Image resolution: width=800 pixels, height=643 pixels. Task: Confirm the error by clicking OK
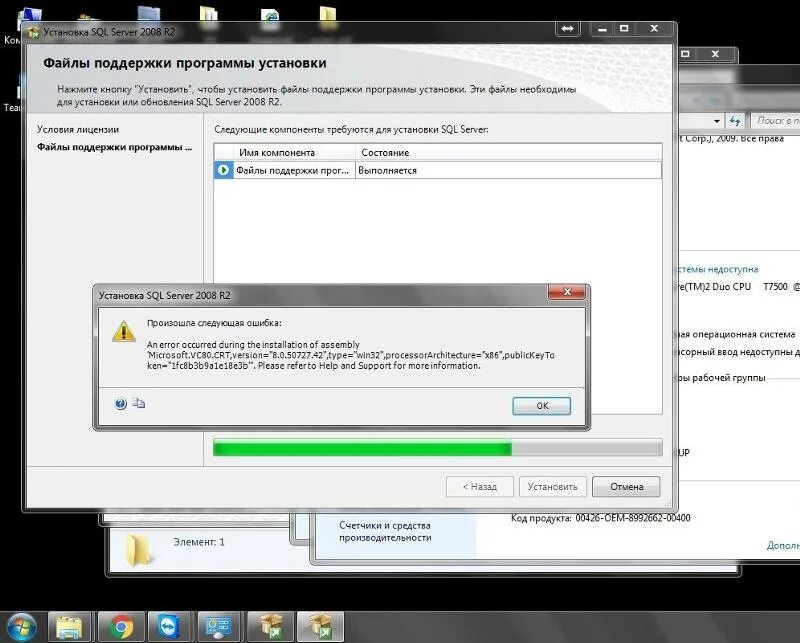click(542, 406)
